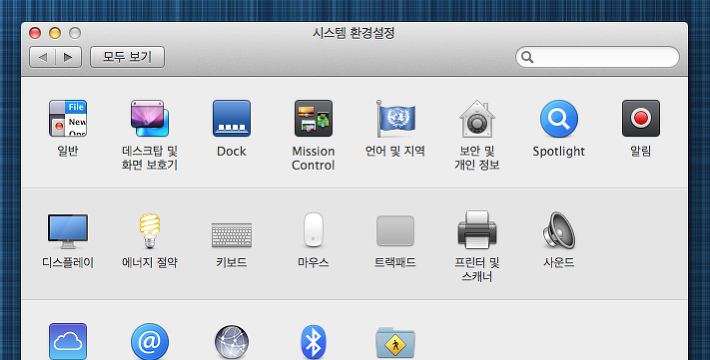Go forward with the right arrow button
Screen dimensions: 710x360
68,57
